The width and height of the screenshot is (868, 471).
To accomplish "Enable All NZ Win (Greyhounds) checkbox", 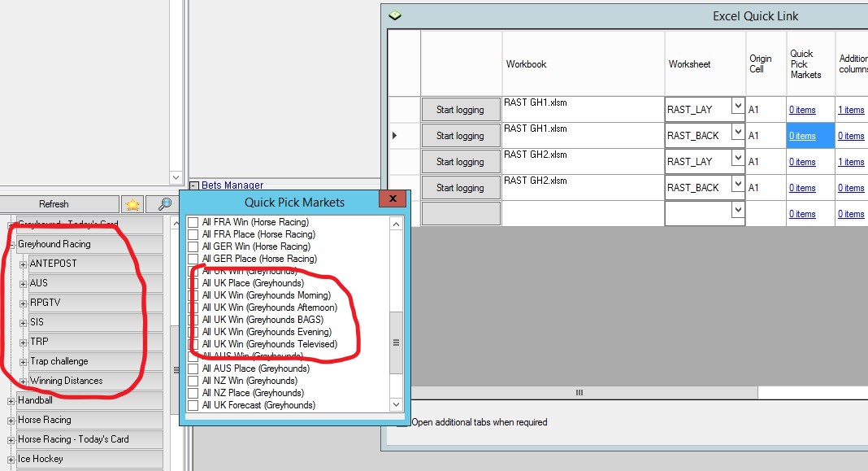I will pyautogui.click(x=193, y=381).
